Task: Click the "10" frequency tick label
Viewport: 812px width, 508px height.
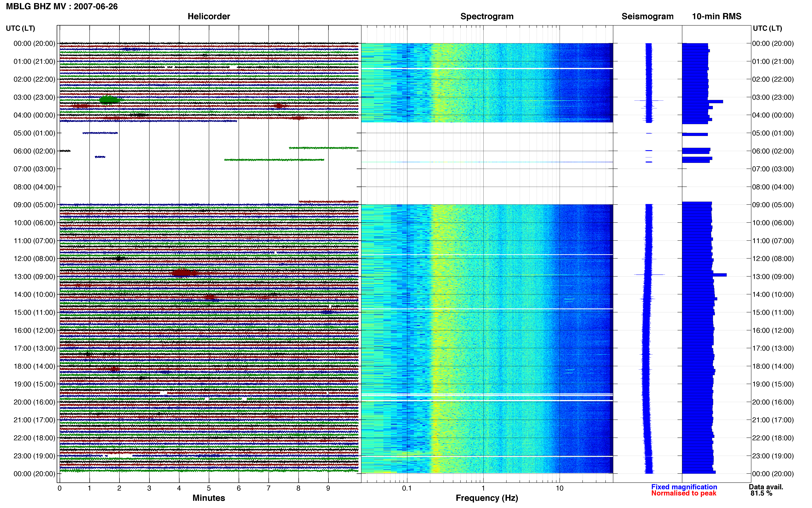Action: point(559,488)
